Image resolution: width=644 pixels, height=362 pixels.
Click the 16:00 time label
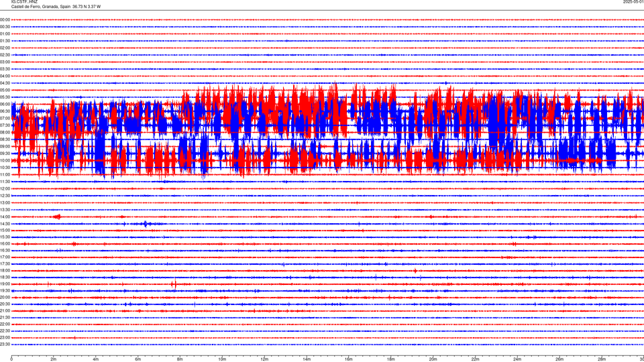[x=5, y=243]
